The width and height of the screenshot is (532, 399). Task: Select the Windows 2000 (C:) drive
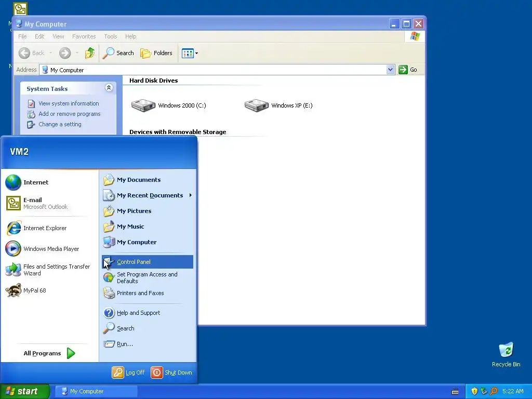(x=169, y=105)
